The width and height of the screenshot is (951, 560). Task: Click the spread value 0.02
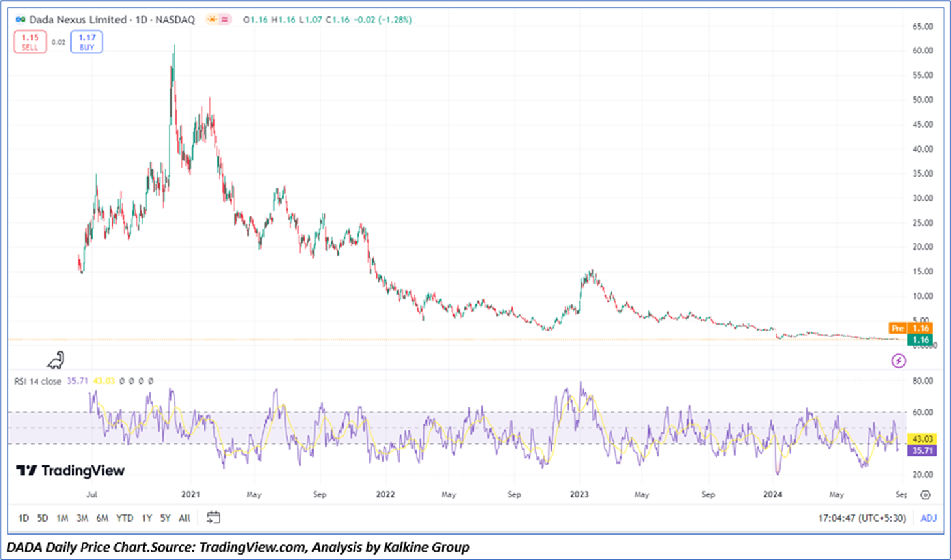[x=59, y=42]
